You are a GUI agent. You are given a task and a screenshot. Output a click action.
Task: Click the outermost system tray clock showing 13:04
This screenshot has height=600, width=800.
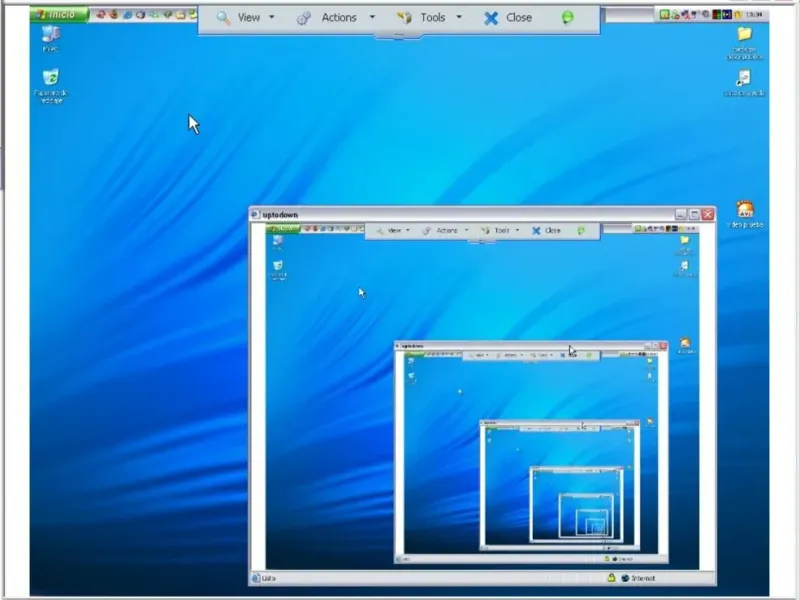point(753,15)
